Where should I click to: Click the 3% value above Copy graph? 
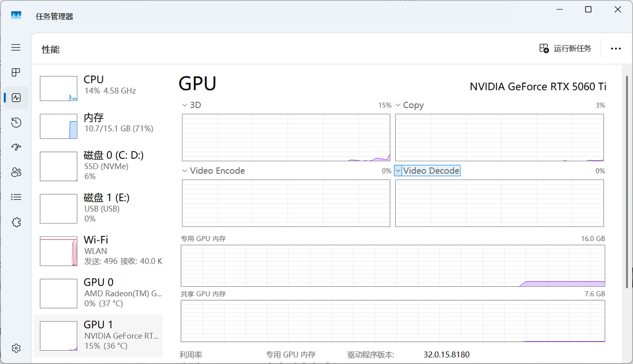[600, 105]
